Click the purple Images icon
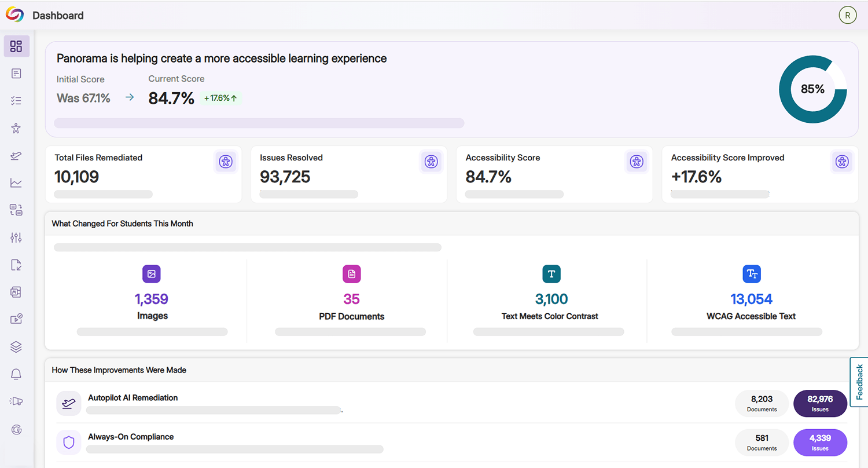Viewport: 868px width, 468px height. coord(152,274)
